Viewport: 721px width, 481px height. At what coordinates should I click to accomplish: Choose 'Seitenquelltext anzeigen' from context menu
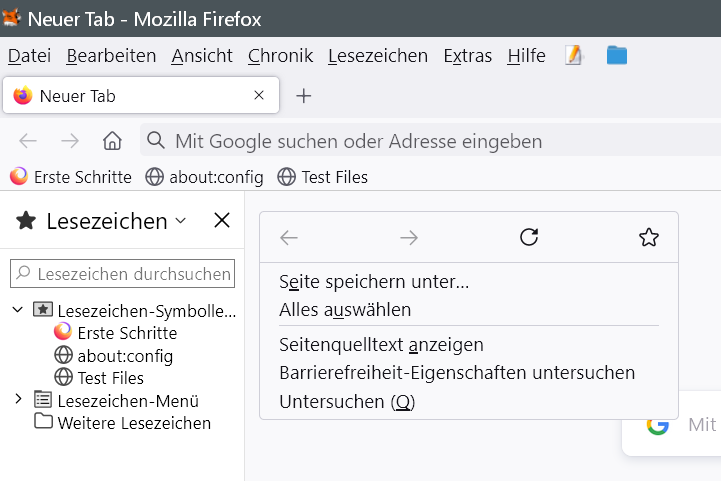click(381, 345)
